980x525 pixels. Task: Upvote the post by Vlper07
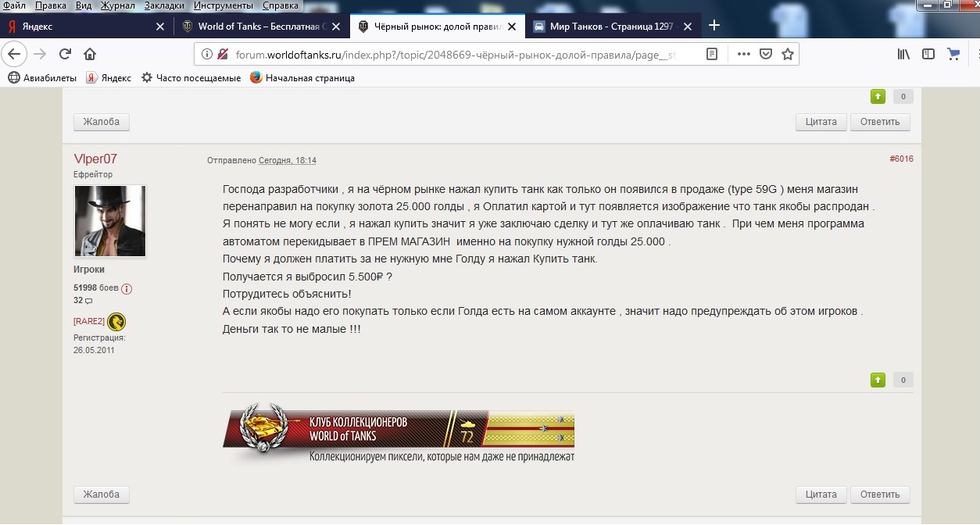878,380
